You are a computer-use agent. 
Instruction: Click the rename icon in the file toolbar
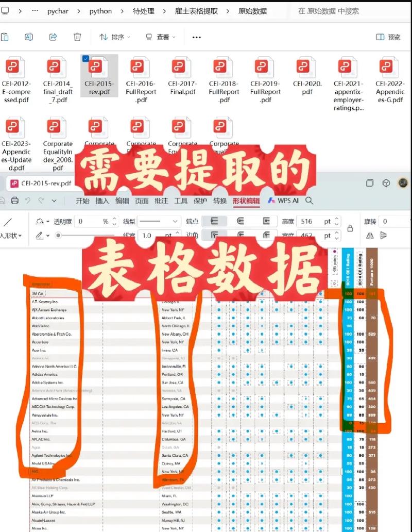coord(29,37)
